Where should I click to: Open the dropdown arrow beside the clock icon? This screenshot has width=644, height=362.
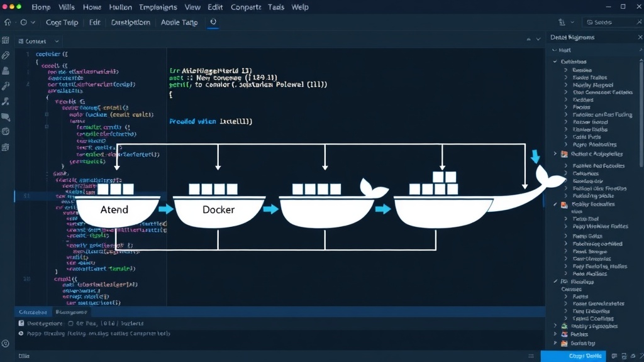coord(33,23)
